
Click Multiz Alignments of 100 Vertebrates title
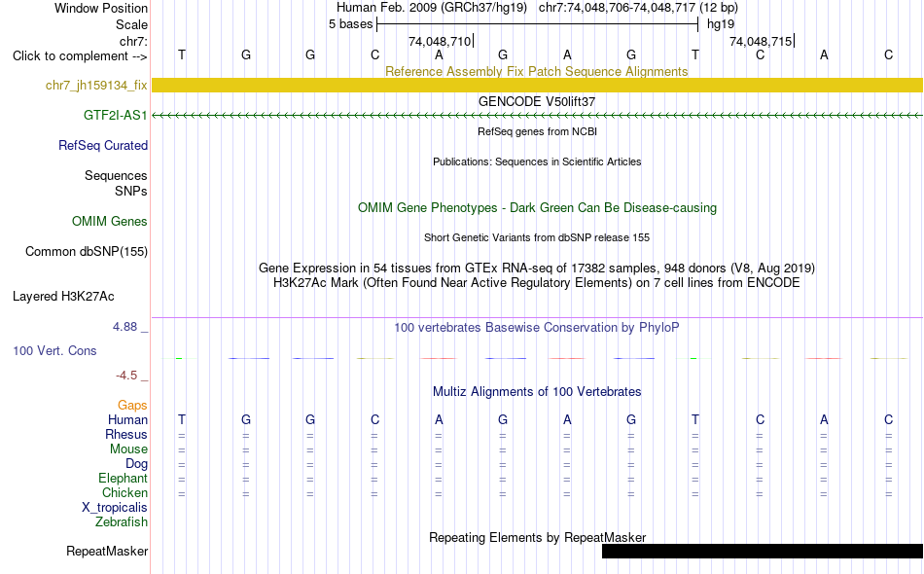[x=537, y=392]
